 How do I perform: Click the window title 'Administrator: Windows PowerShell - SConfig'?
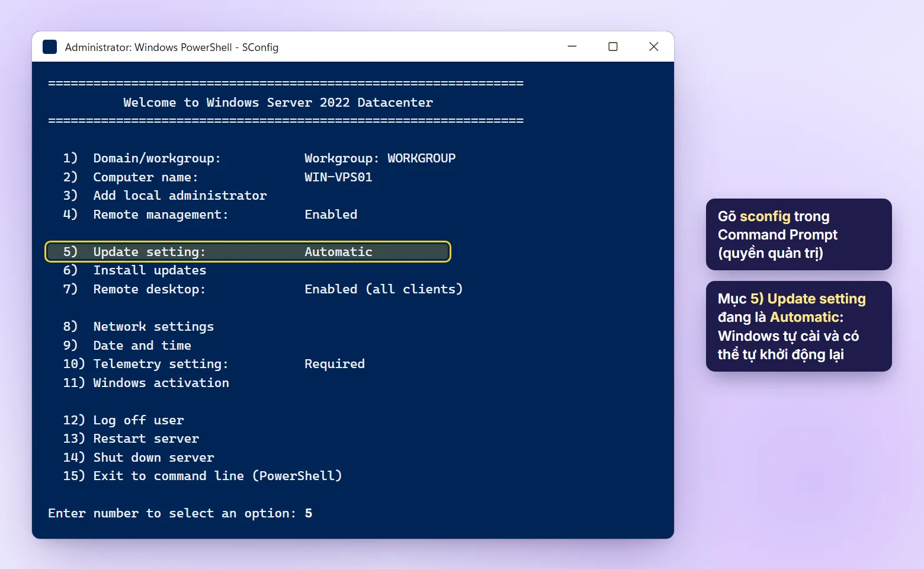pos(172,47)
